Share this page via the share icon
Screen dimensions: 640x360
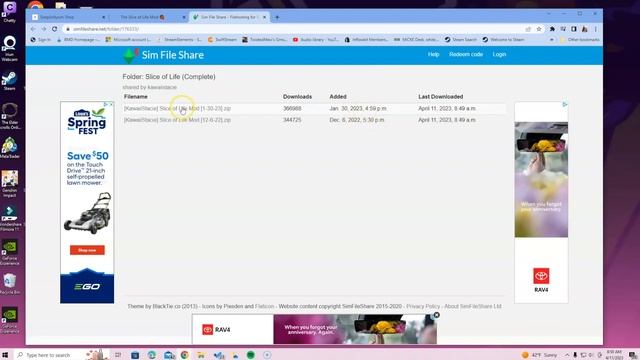pos(528,29)
